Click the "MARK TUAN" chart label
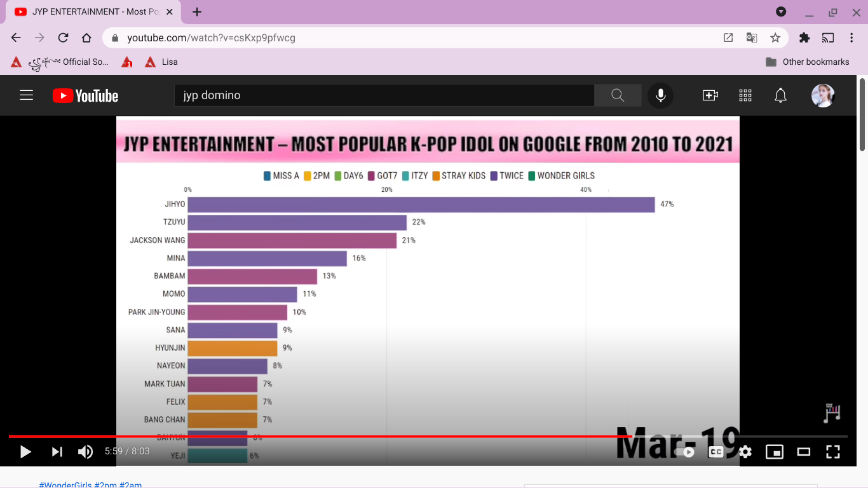The height and width of the screenshot is (488, 868). (x=165, y=384)
